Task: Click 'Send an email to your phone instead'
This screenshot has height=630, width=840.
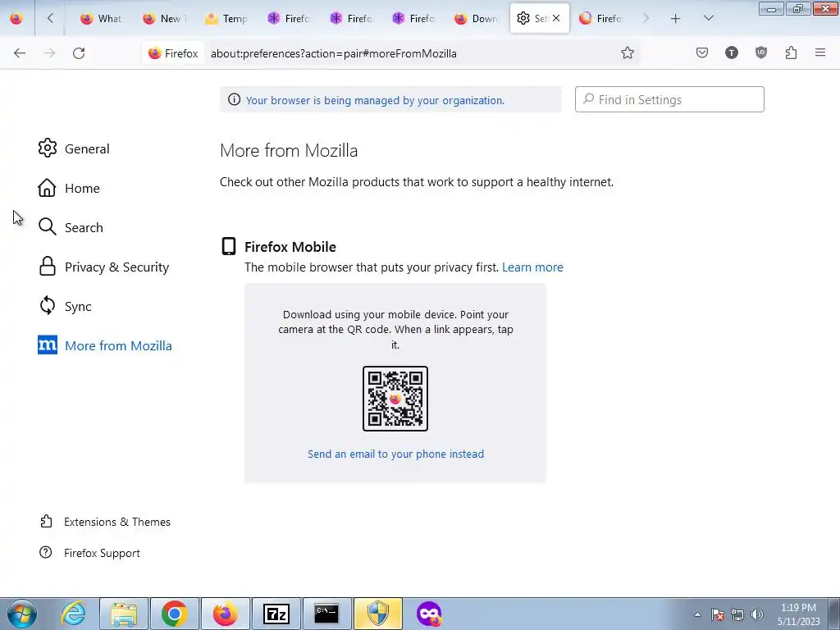Action: (395, 454)
